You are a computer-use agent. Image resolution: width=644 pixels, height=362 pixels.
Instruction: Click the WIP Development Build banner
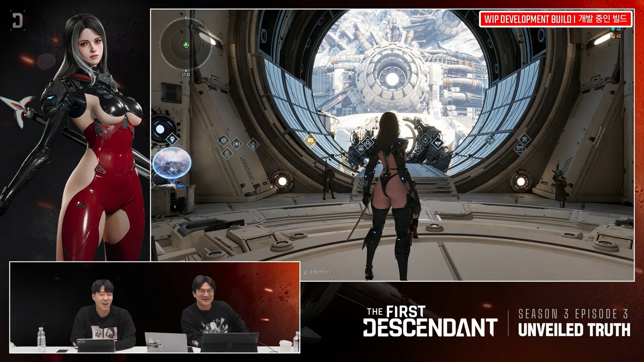point(555,19)
